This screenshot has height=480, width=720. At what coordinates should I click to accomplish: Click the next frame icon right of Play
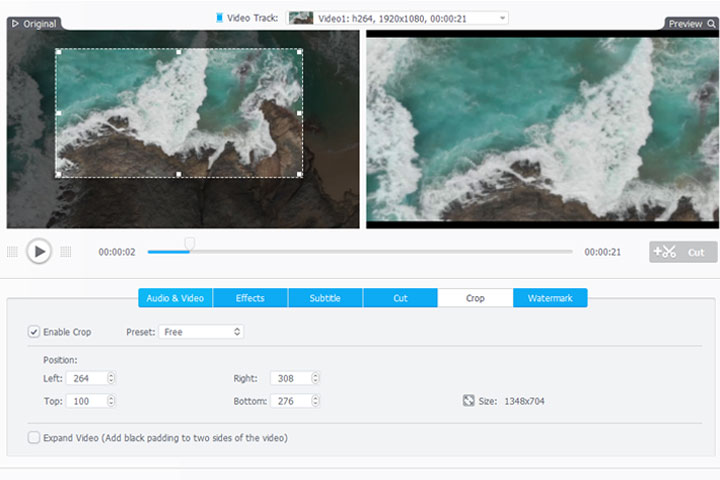click(66, 252)
